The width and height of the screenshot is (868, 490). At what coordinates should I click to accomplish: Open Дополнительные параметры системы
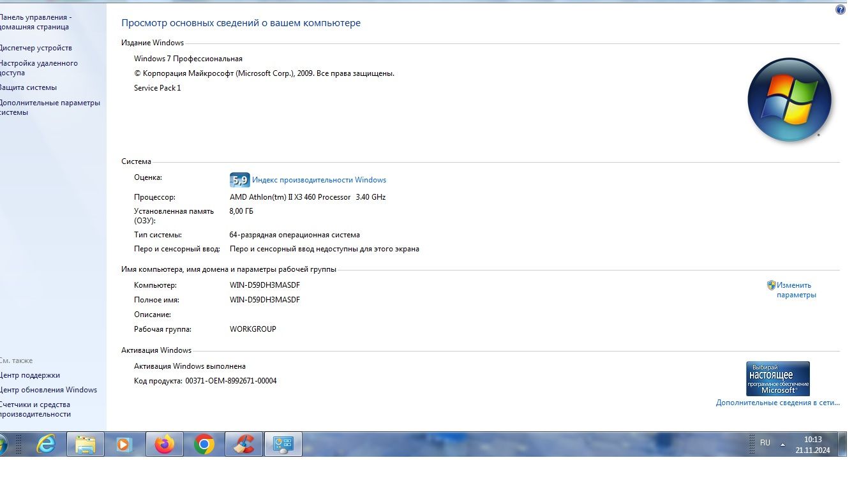(50, 107)
